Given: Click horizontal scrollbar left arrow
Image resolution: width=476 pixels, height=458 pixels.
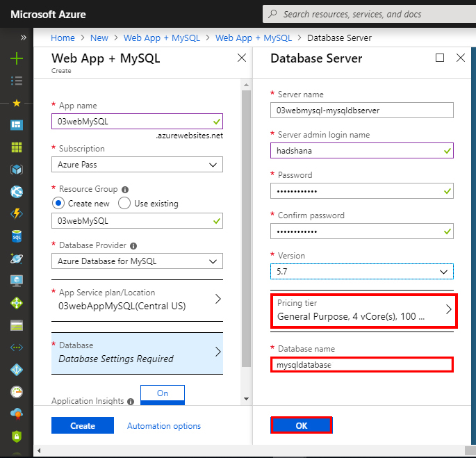Looking at the screenshot, I should click(39, 451).
